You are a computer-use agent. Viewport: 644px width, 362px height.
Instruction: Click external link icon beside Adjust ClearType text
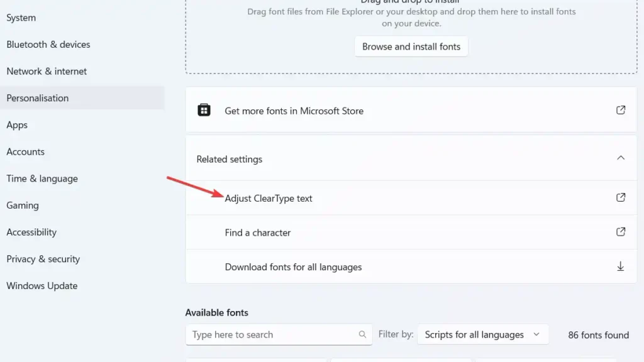point(621,197)
